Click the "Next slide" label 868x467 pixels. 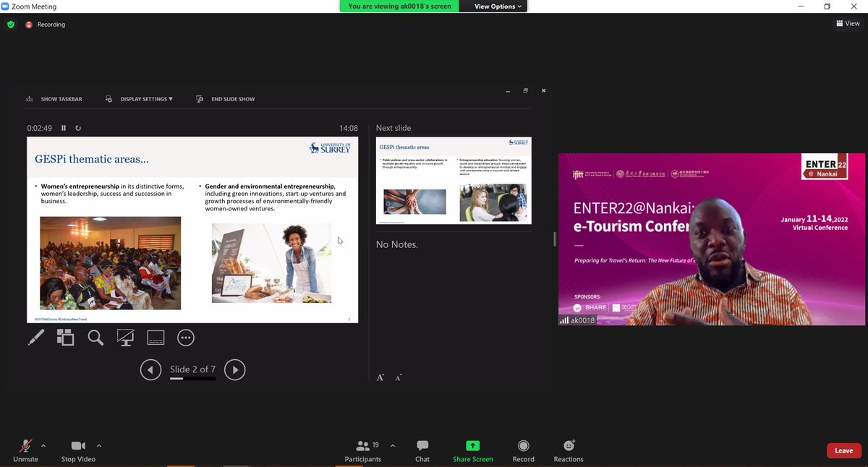pos(393,128)
